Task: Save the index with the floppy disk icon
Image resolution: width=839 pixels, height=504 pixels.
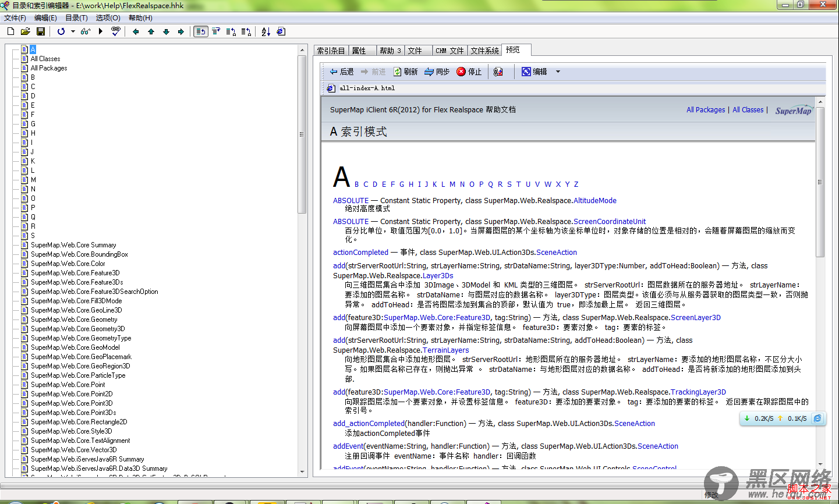Action: click(x=41, y=31)
